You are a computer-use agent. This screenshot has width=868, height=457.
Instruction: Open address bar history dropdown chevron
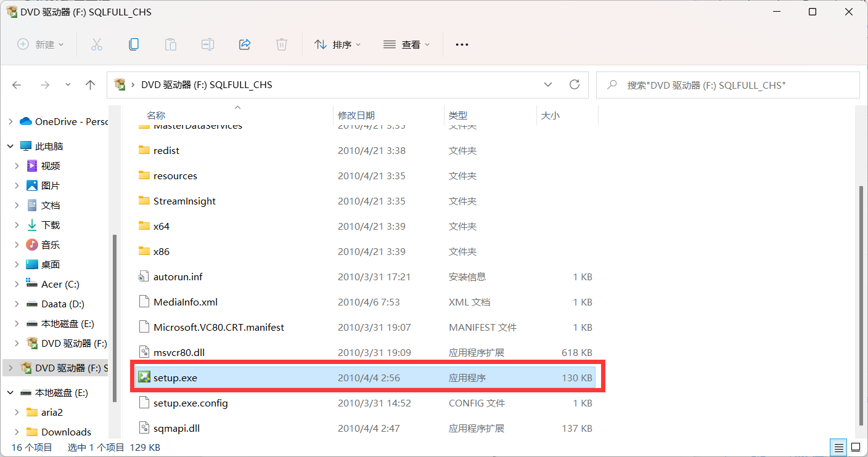tap(548, 84)
